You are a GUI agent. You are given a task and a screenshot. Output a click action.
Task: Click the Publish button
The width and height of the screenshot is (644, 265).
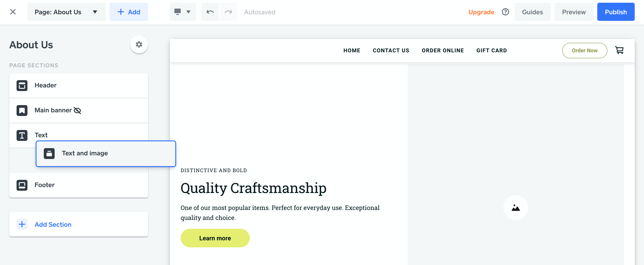tap(616, 12)
